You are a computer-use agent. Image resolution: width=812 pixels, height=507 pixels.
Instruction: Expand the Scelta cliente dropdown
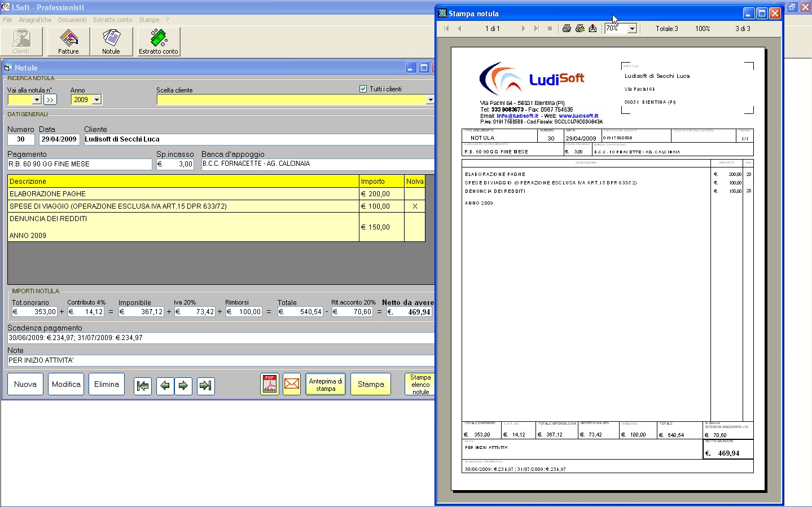click(430, 100)
